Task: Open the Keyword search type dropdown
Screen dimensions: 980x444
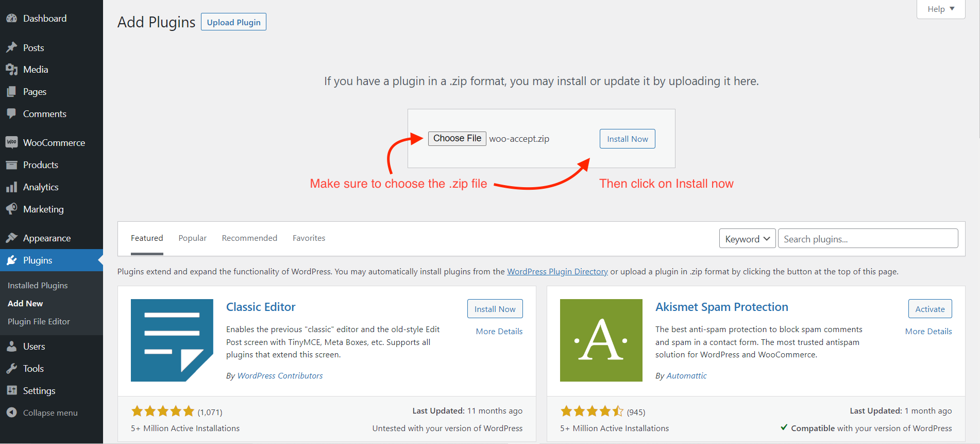Action: pos(747,239)
